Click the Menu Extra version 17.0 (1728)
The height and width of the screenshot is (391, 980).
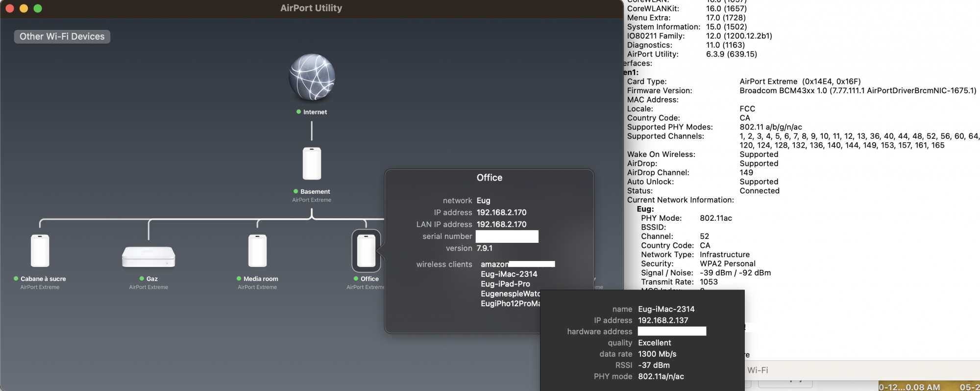tap(726, 18)
